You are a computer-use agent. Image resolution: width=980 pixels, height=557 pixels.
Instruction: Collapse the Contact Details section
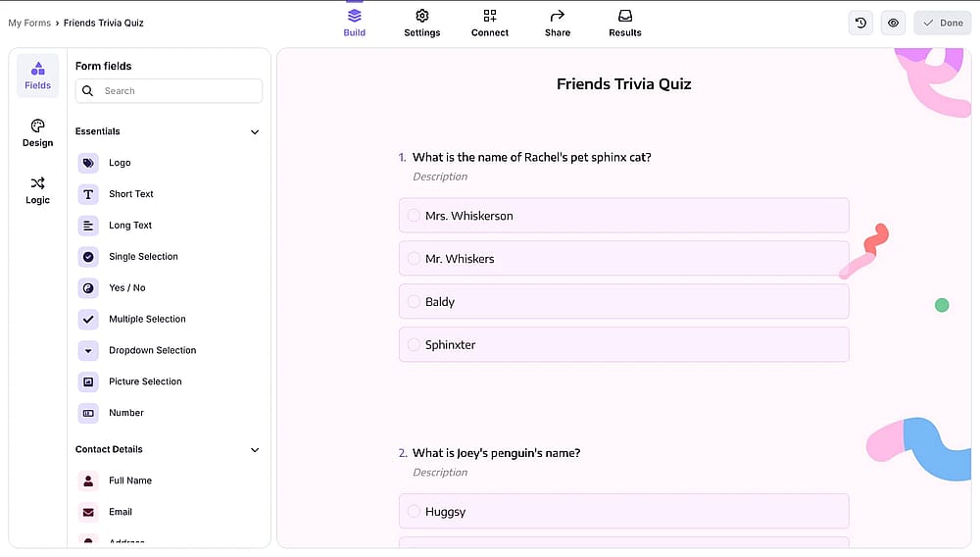pos(255,450)
